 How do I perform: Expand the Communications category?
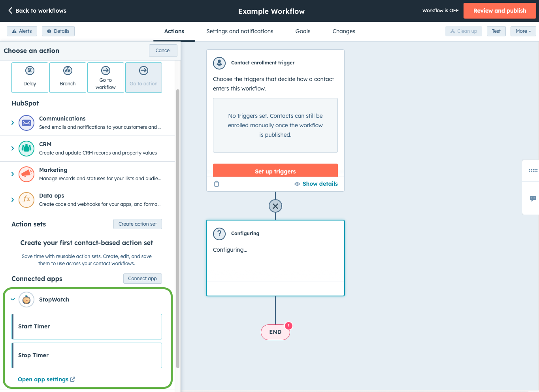13,123
